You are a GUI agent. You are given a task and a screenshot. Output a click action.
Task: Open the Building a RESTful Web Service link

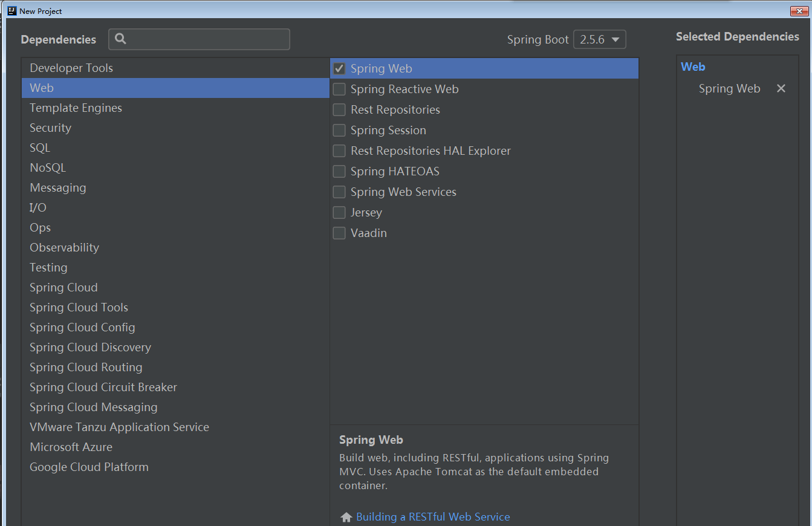click(433, 517)
